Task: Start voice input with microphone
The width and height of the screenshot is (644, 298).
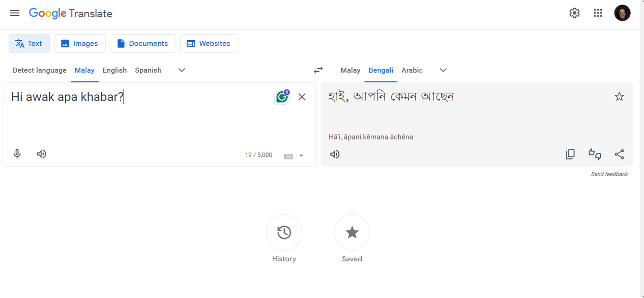Action: (17, 154)
